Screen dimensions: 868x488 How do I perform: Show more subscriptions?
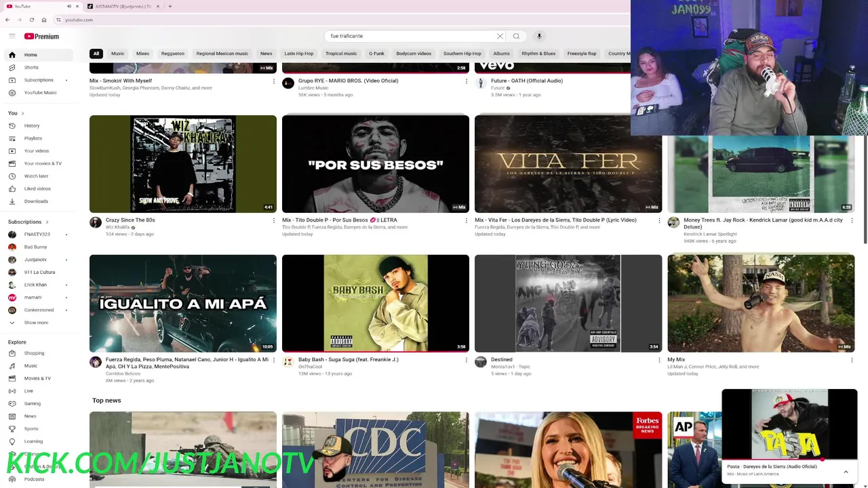pos(36,323)
